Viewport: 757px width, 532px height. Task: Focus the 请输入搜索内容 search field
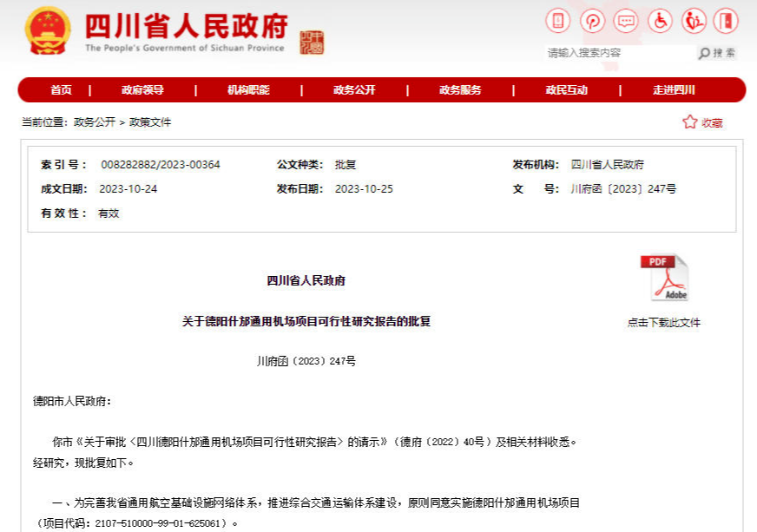coord(621,53)
